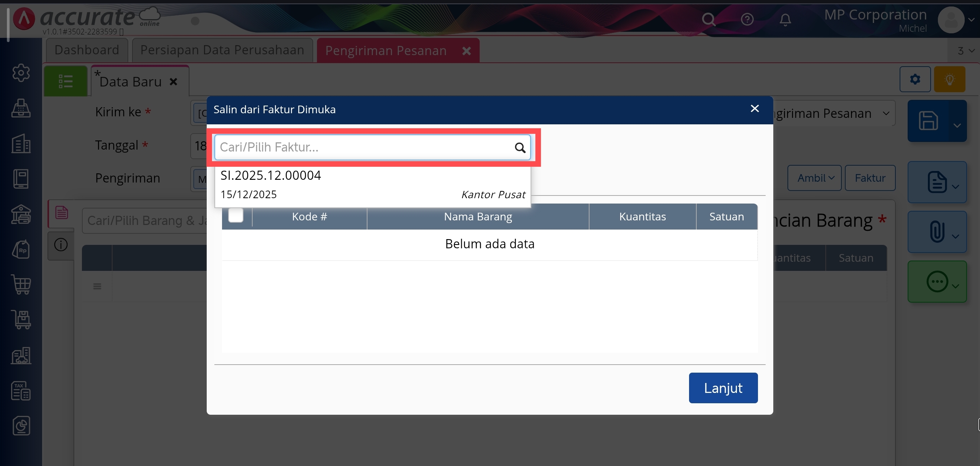Expand the Ambil dropdown button
Viewport: 980px width, 466px height.
tap(814, 178)
